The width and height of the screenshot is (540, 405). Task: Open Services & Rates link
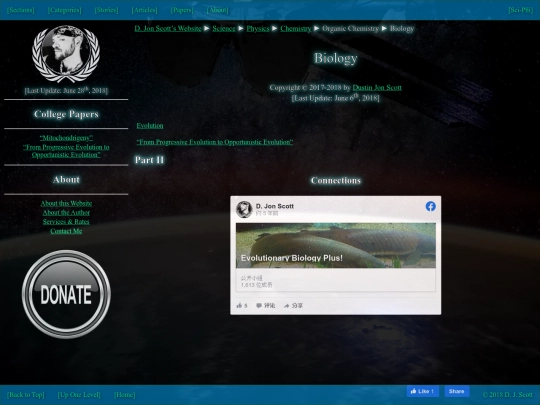coord(66,222)
